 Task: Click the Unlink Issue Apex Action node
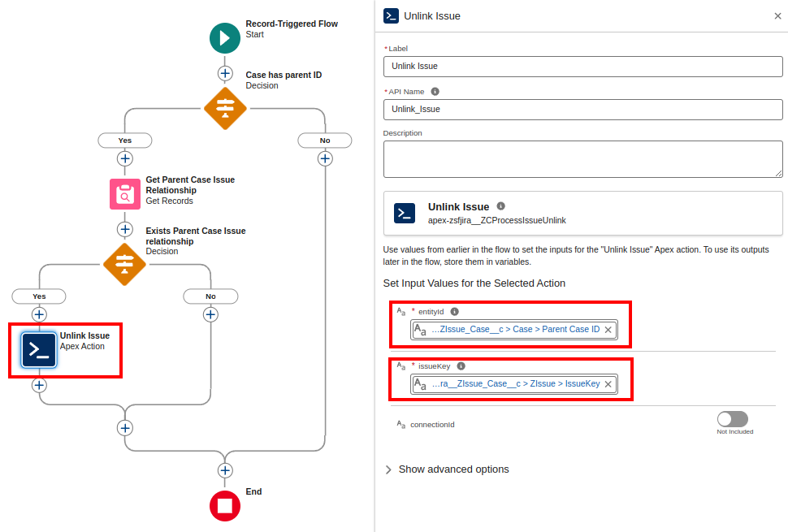coord(39,350)
